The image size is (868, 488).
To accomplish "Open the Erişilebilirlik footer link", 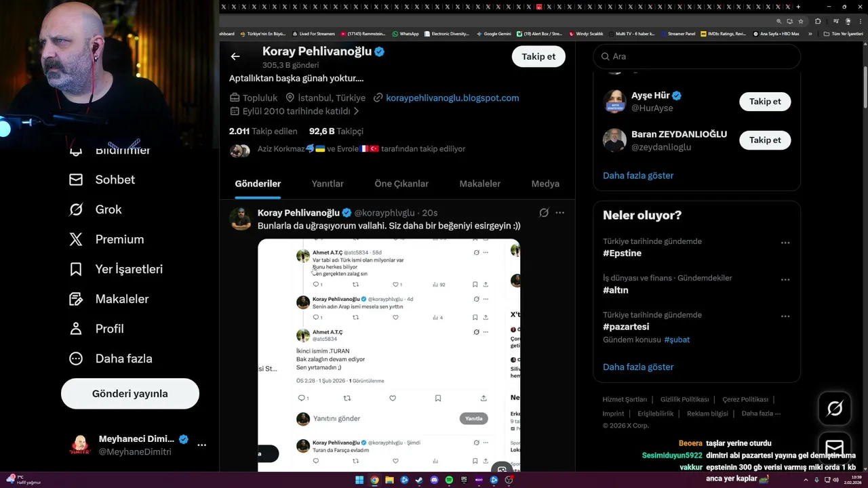I will pos(656,413).
